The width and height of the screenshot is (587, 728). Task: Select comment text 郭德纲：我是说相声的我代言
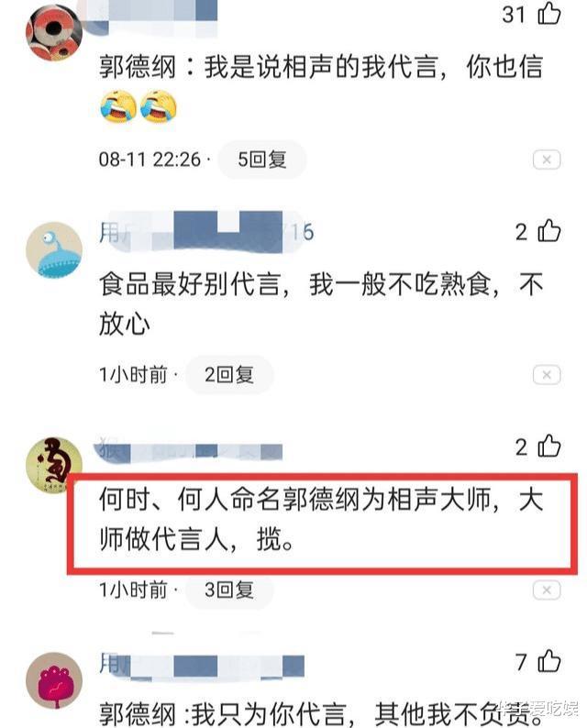point(269,67)
